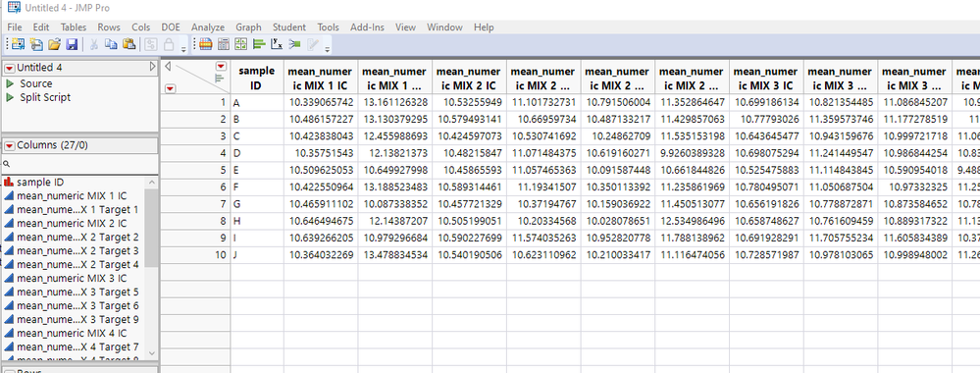Select the mean_numeric MIX 2 IC header
The image size is (980, 373).
469,79
